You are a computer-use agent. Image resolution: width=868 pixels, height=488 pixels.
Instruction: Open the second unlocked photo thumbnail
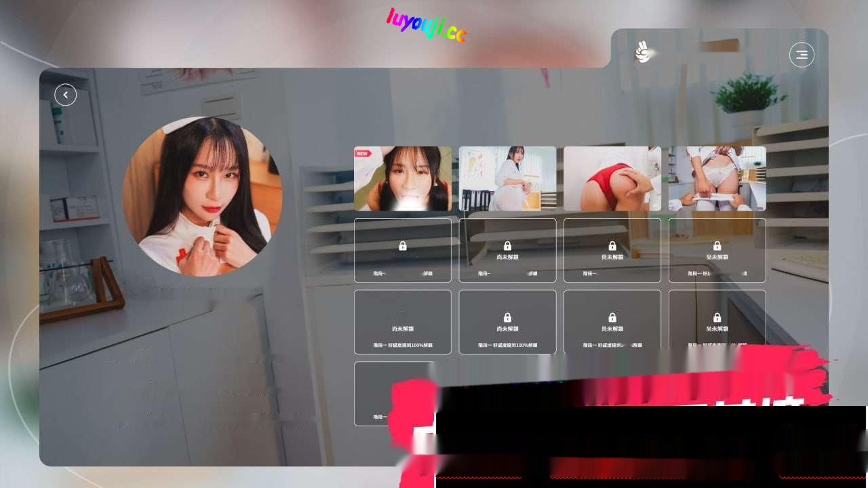point(507,178)
